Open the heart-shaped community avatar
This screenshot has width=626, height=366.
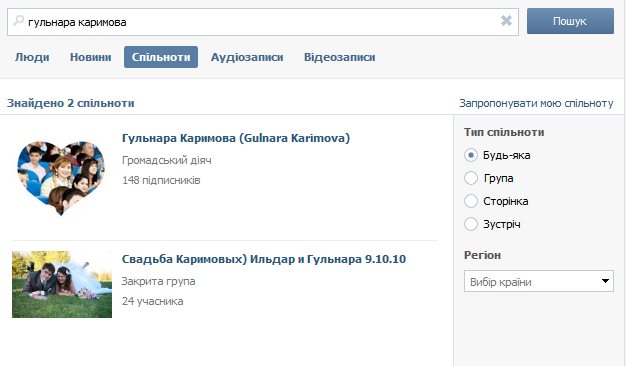click(61, 178)
